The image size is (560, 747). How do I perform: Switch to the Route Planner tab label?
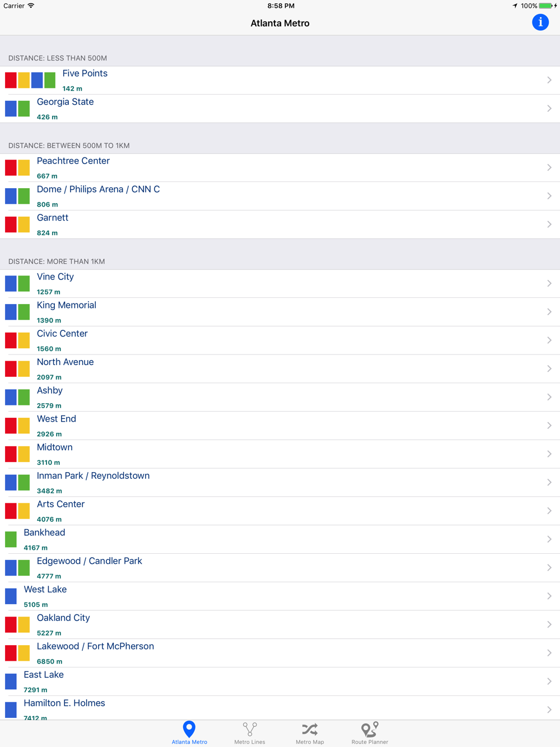(x=370, y=742)
